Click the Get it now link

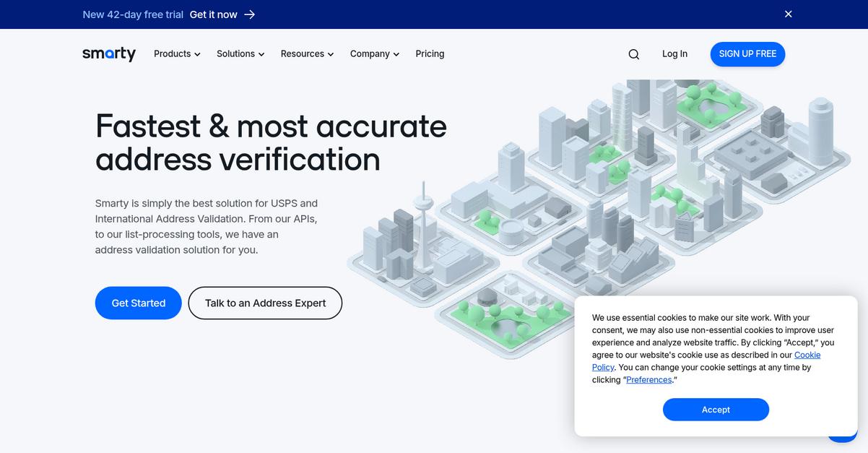point(213,14)
